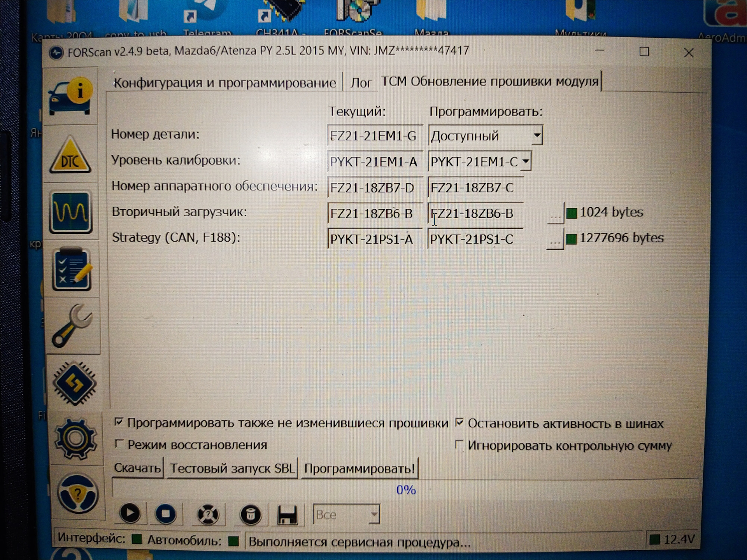Click the floppy disk save icon

[287, 514]
